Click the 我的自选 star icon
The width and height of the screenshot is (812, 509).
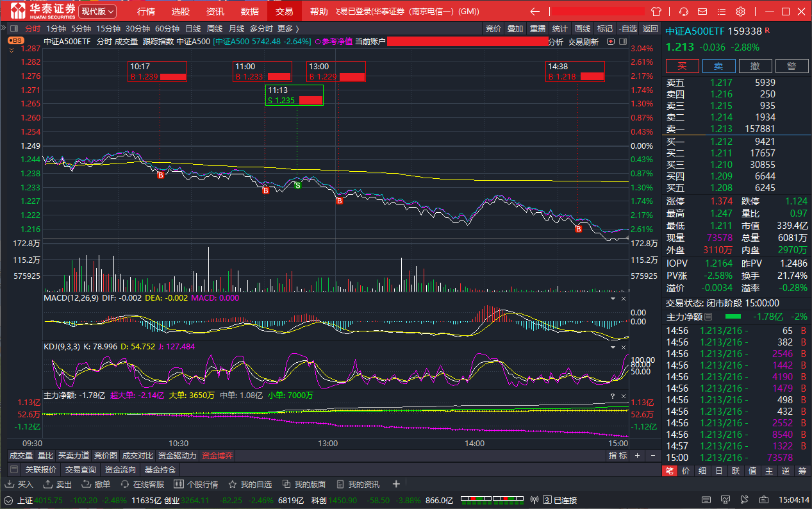233,484
